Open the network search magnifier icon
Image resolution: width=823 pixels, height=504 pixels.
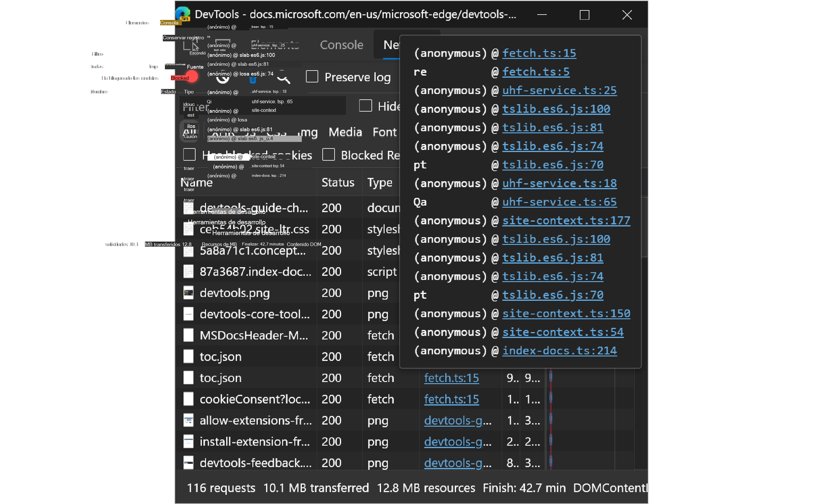284,77
